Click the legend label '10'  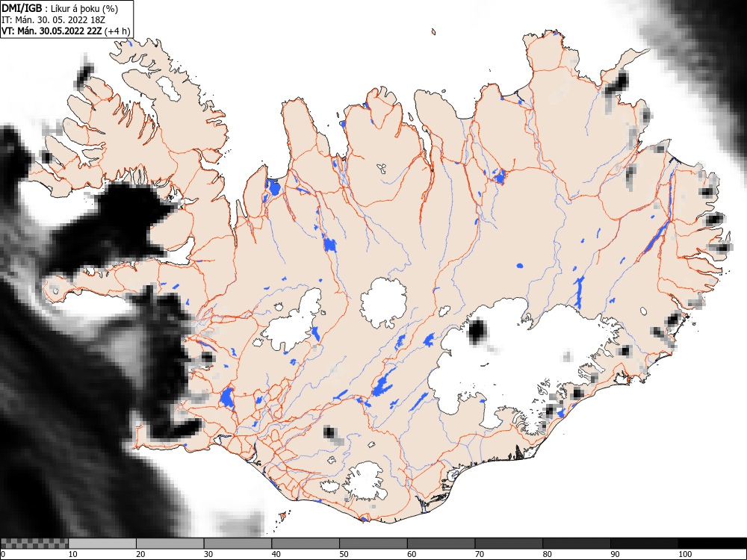coord(73,554)
